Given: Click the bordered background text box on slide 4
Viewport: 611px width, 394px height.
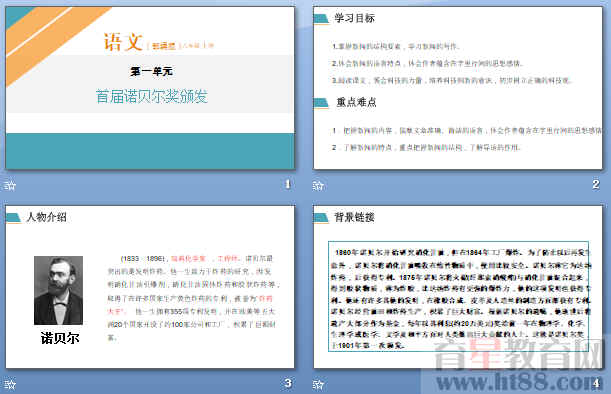Looking at the screenshot, I should (458, 296).
